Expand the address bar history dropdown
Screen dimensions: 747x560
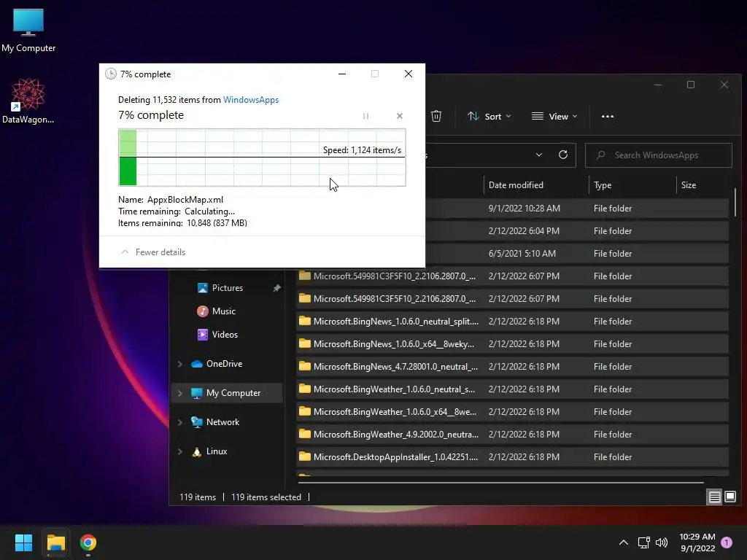point(539,155)
